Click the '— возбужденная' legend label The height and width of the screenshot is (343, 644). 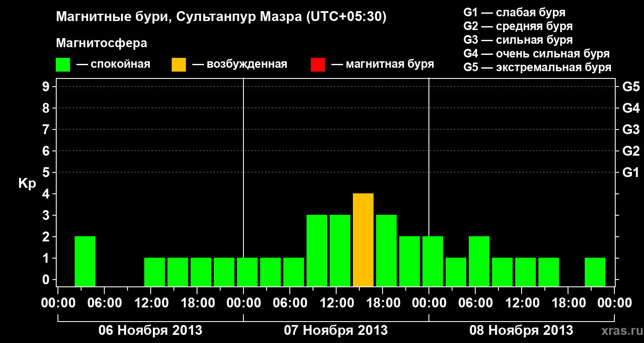coord(240,65)
